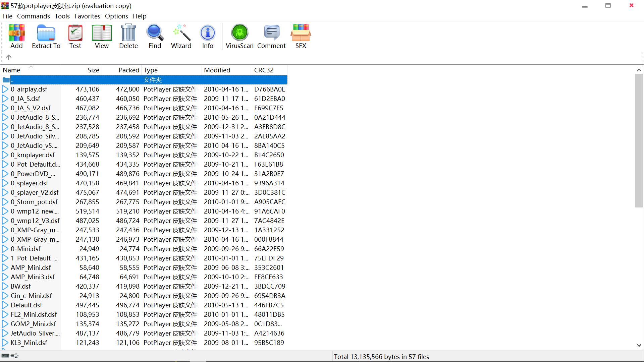The image size is (644, 362).
Task: Run the Test archive tool
Action: [x=75, y=36]
